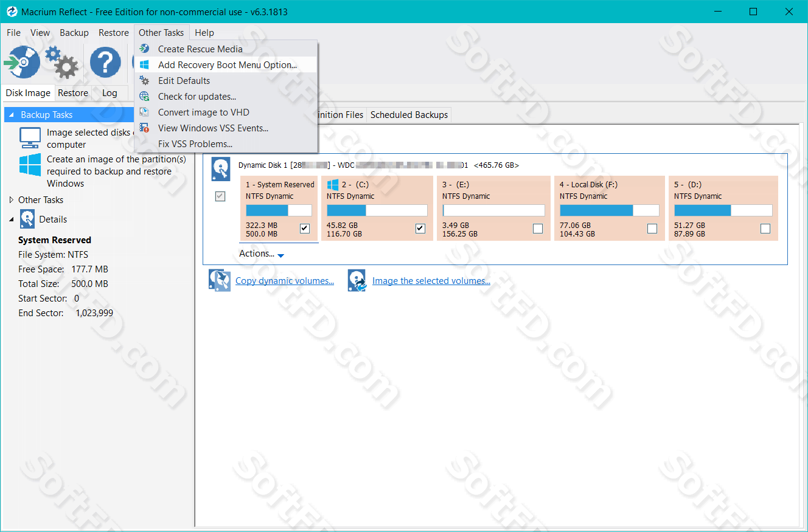Open the View menu

tap(40, 33)
